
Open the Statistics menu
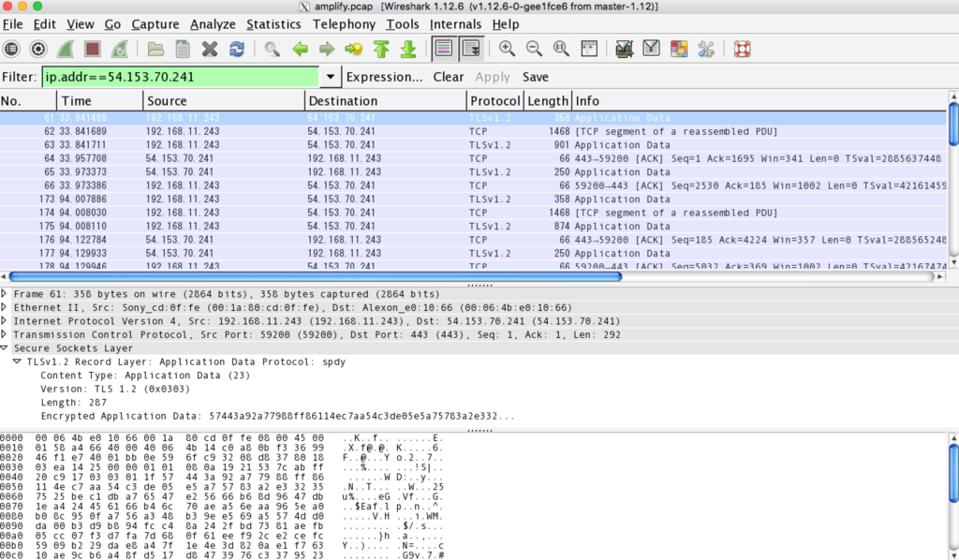point(273,24)
